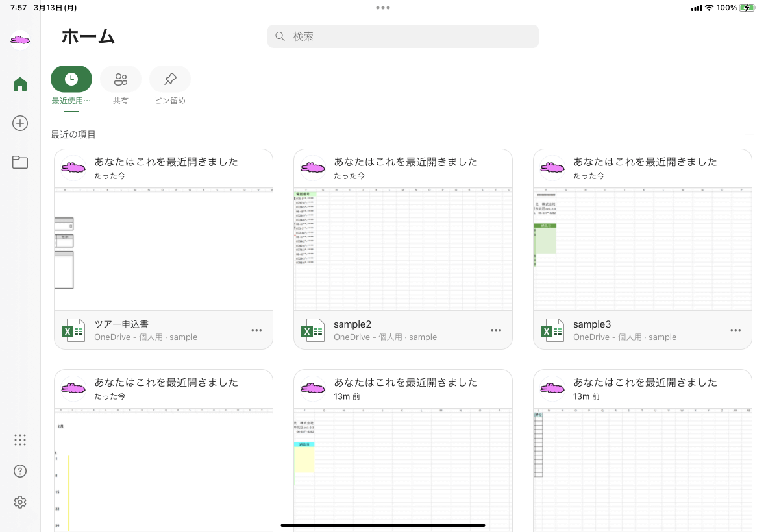766x532 pixels.
Task: Click the 最近の項目 section heading
Action: click(73, 134)
